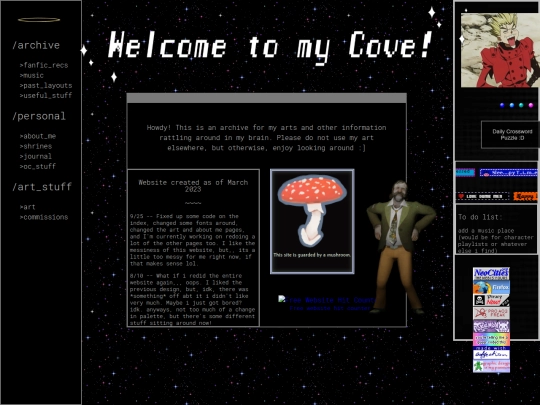The height and width of the screenshot is (405, 540).
Task: Select the /personal section heading
Action: 39,116
